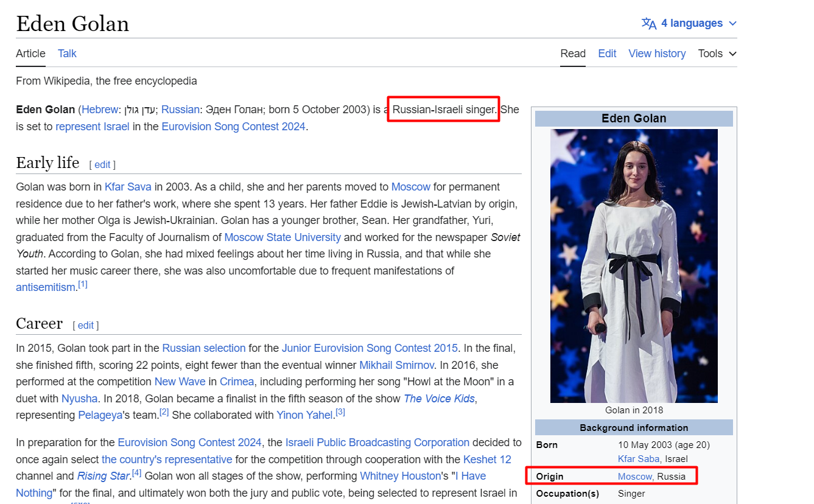Select the Read tab
Viewport: 814px width, 504px height.
573,54
